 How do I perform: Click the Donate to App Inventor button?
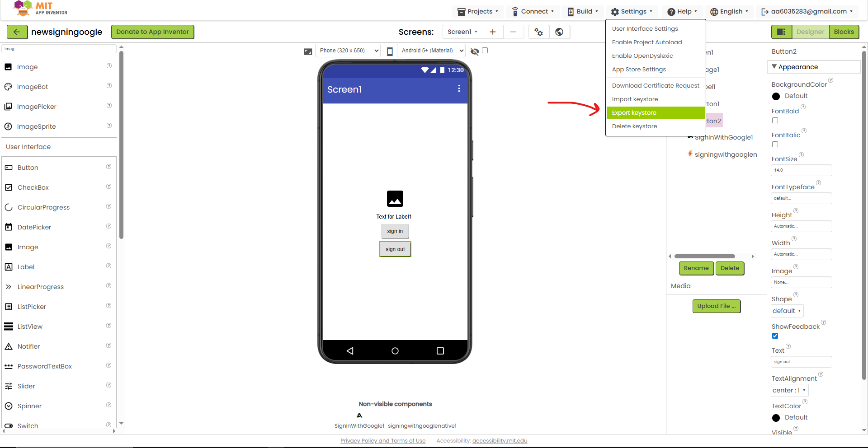coord(153,32)
